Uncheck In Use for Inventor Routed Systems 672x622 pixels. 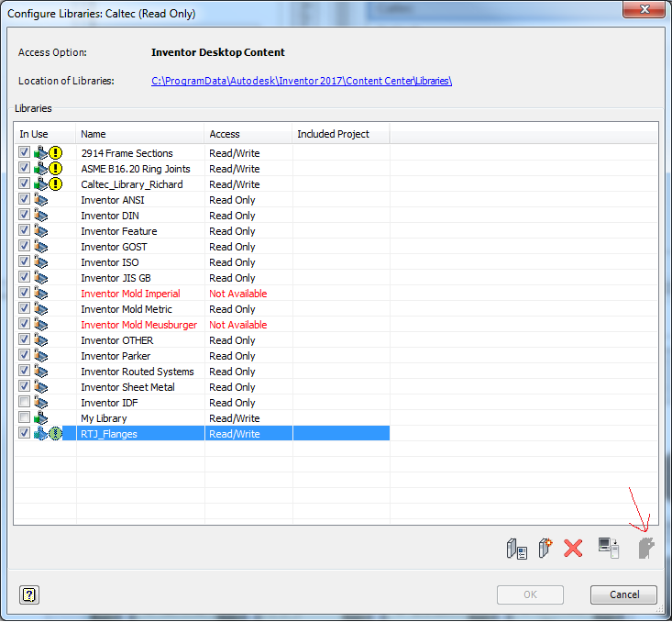point(24,371)
